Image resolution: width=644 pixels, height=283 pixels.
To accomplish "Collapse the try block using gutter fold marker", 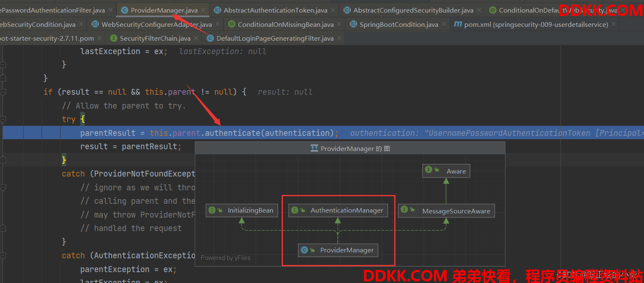I will pos(3,119).
